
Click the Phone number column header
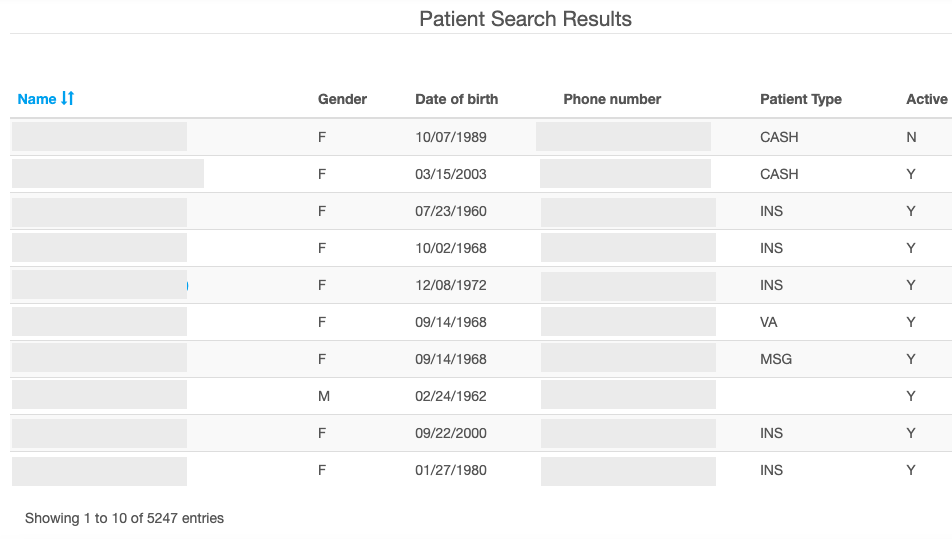(612, 99)
